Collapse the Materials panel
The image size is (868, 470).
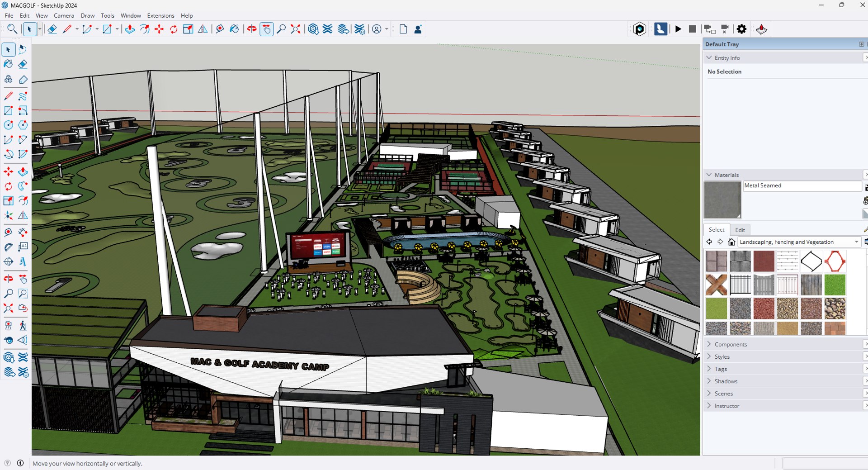pyautogui.click(x=709, y=175)
